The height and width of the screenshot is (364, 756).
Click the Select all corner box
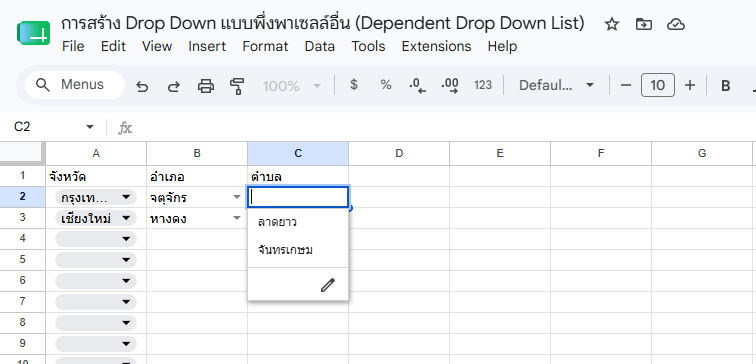[x=21, y=153]
